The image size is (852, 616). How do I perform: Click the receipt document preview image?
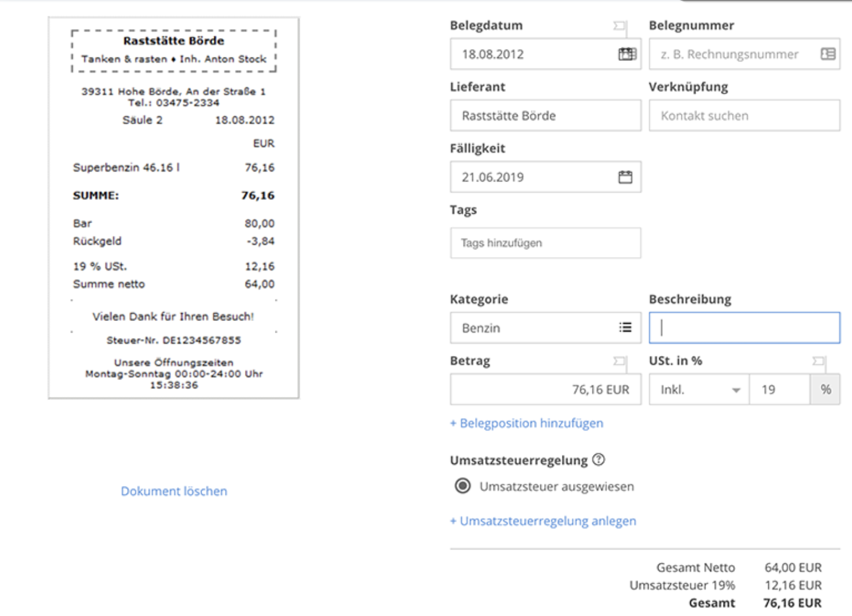point(174,208)
